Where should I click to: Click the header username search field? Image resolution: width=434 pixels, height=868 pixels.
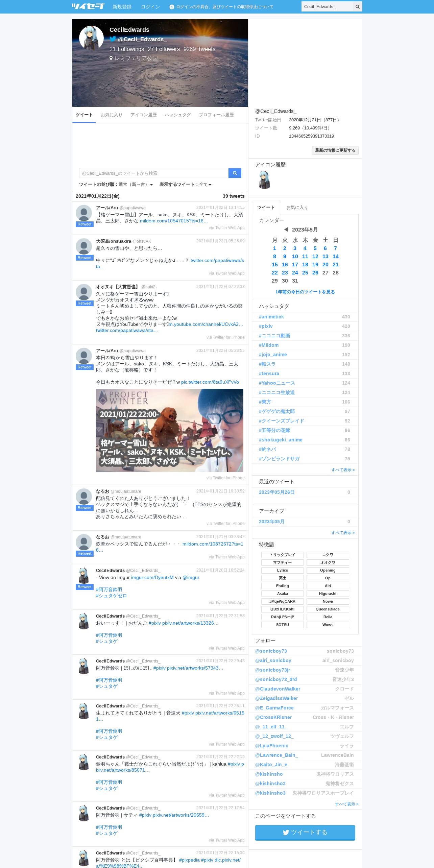(327, 7)
